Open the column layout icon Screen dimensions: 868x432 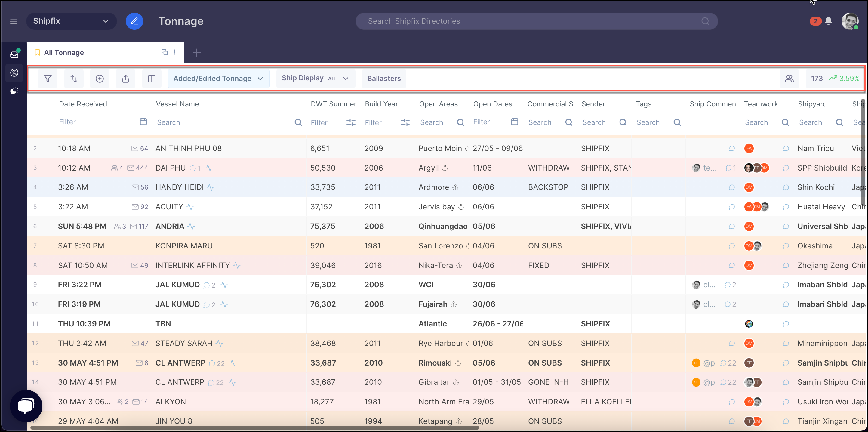pos(152,79)
